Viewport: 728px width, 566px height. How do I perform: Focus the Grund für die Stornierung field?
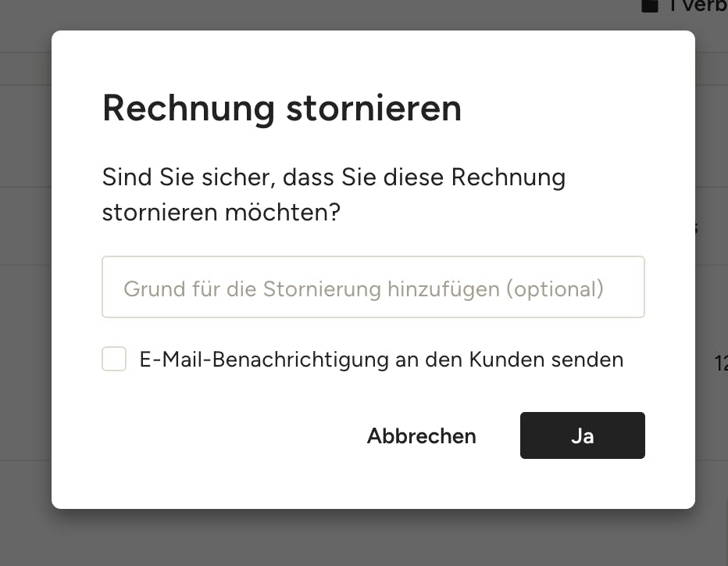tap(373, 287)
